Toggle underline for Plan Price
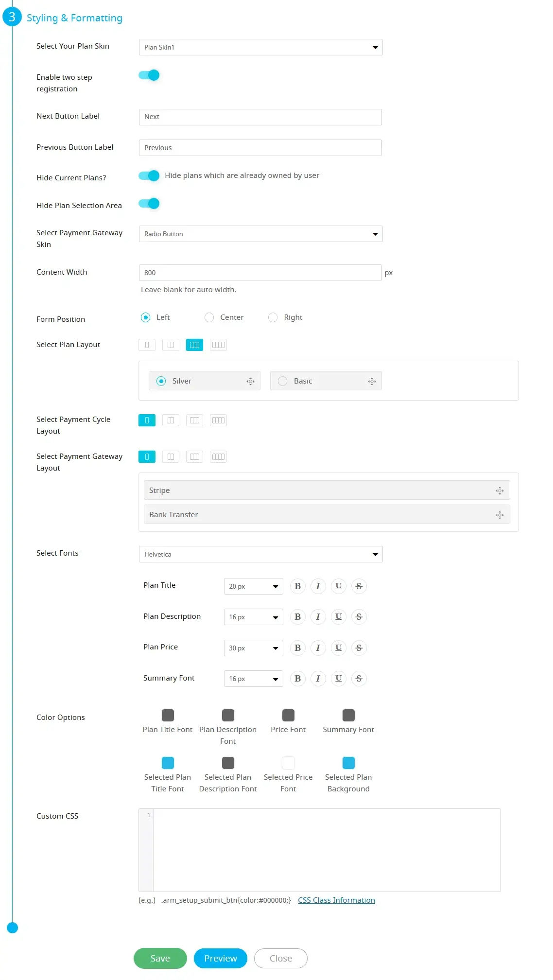Image resolution: width=553 pixels, height=980 pixels. point(338,648)
